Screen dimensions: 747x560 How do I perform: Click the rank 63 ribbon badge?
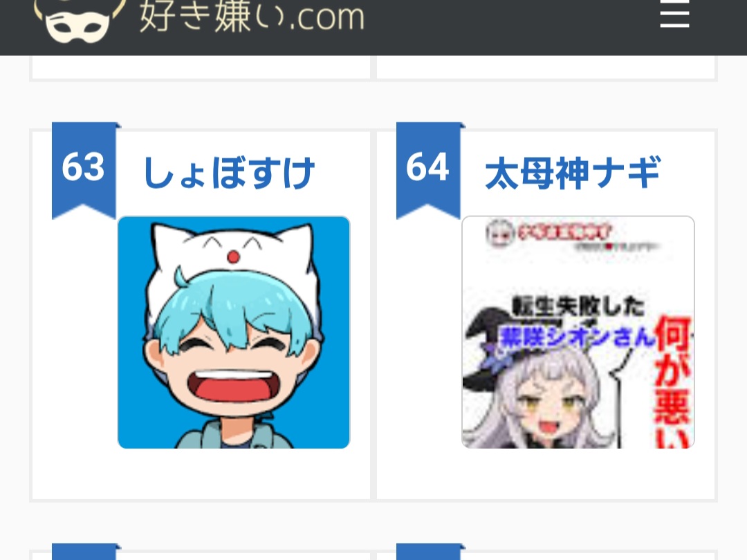(x=84, y=171)
